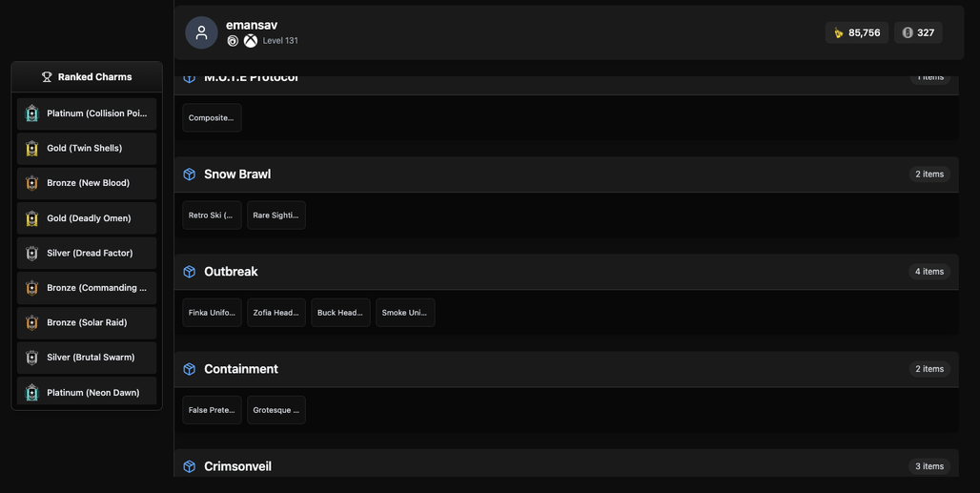The height and width of the screenshot is (493, 980).
Task: Click the emansav profile avatar icon
Action: 201,32
